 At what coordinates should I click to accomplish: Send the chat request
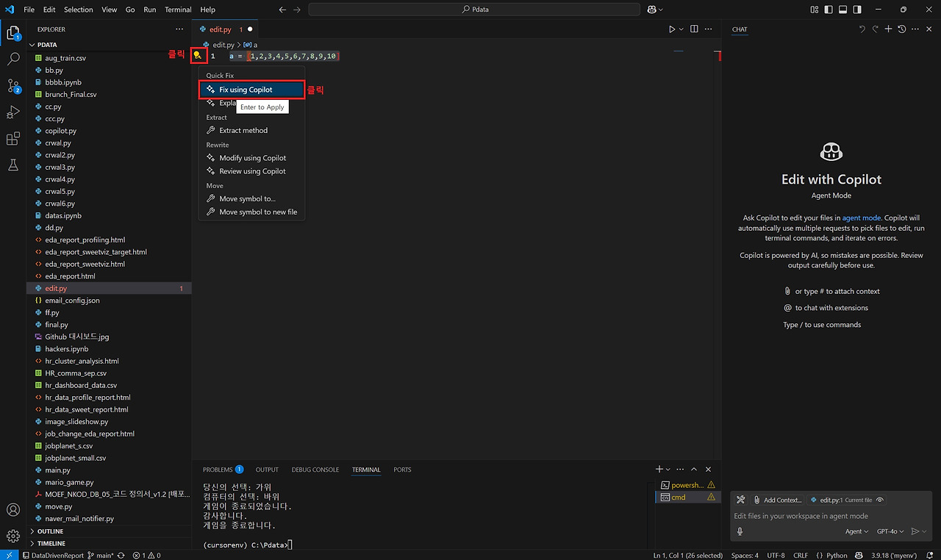tap(915, 531)
